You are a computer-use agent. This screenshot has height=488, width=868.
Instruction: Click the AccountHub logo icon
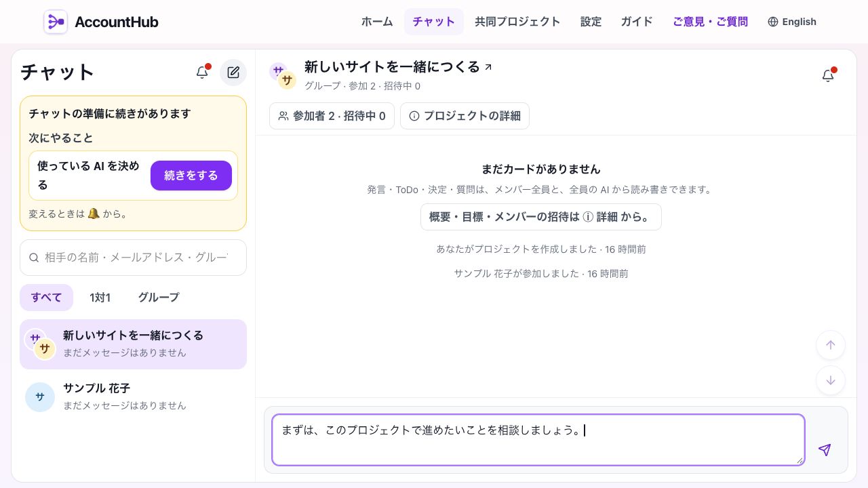click(56, 22)
